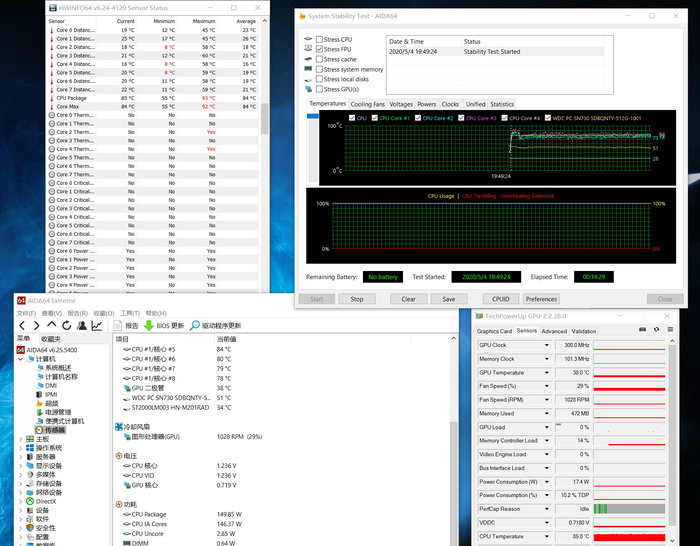Click the Stop button in Stability Test

[x=357, y=299]
